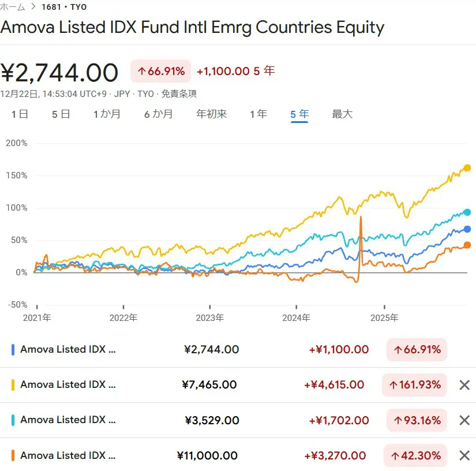
Task: Click the blue line endpoint dot
Action: pyautogui.click(x=467, y=229)
